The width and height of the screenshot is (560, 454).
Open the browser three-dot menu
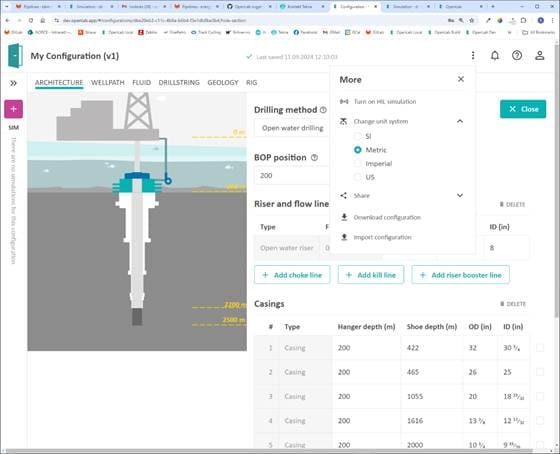tap(552, 21)
